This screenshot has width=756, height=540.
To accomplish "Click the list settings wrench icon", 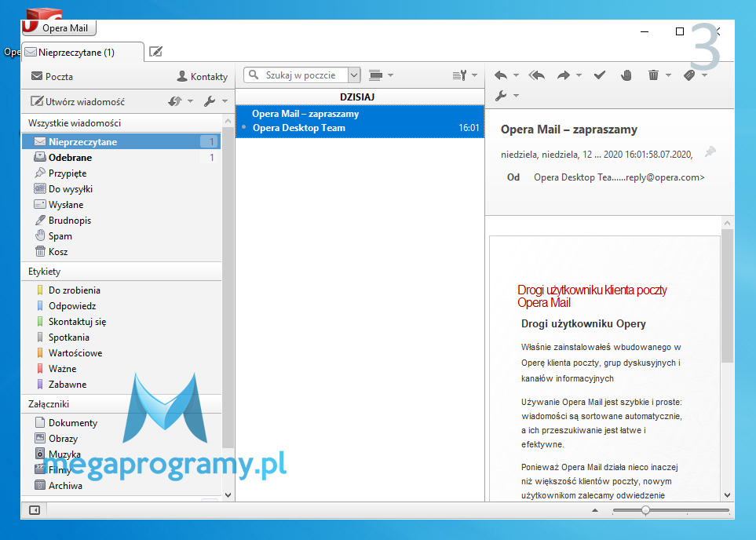I will click(x=459, y=75).
